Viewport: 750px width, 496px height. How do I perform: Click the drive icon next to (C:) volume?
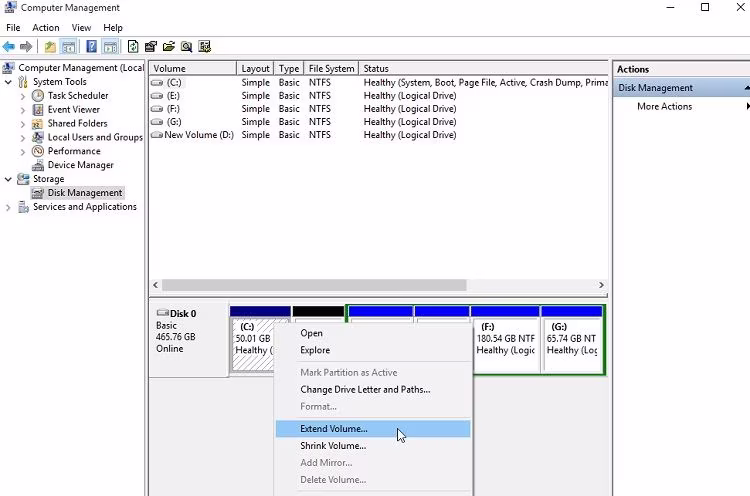click(x=157, y=83)
